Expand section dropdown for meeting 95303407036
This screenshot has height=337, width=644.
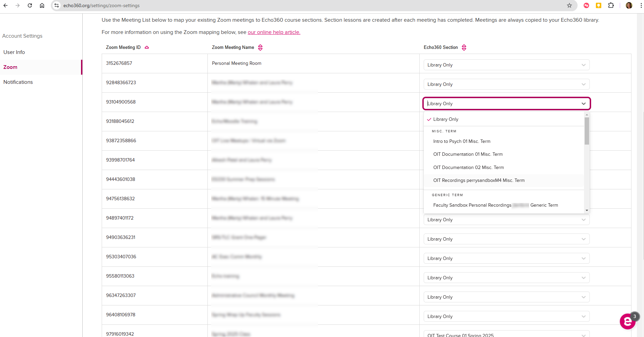506,258
